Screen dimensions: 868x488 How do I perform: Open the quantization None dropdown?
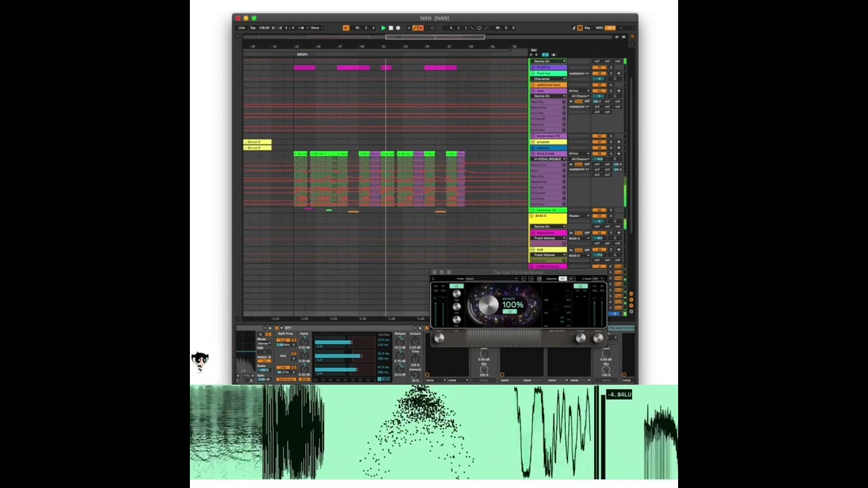click(317, 28)
